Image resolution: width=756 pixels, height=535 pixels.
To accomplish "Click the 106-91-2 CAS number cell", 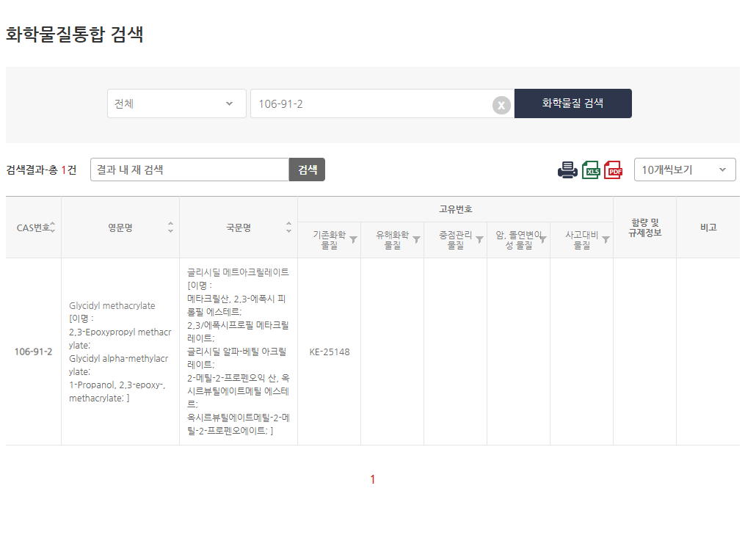I will [x=33, y=352].
